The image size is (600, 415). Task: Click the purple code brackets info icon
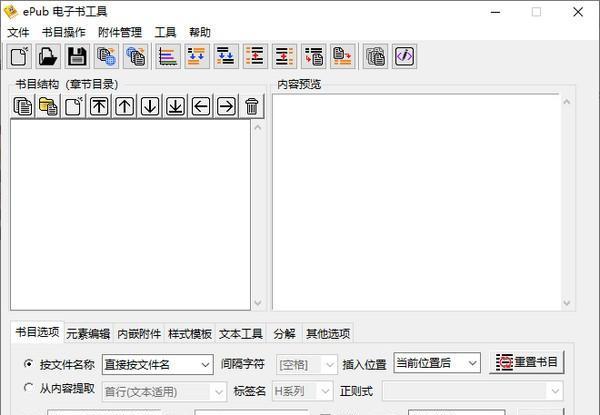click(404, 56)
